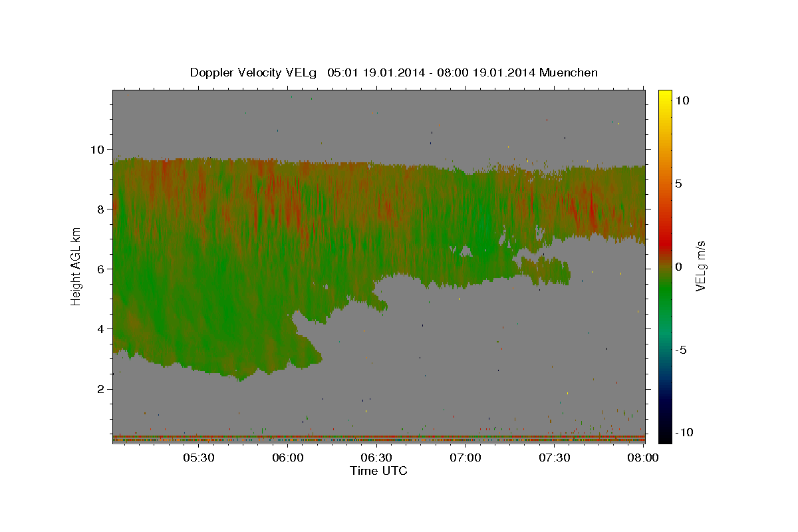Click height tick label 10
Screen dimensions: 798x532
[x=98, y=149]
